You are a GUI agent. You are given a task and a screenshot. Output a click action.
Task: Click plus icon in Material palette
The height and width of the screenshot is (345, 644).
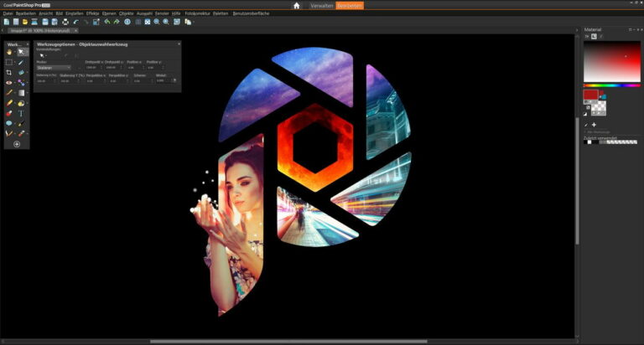[594, 125]
